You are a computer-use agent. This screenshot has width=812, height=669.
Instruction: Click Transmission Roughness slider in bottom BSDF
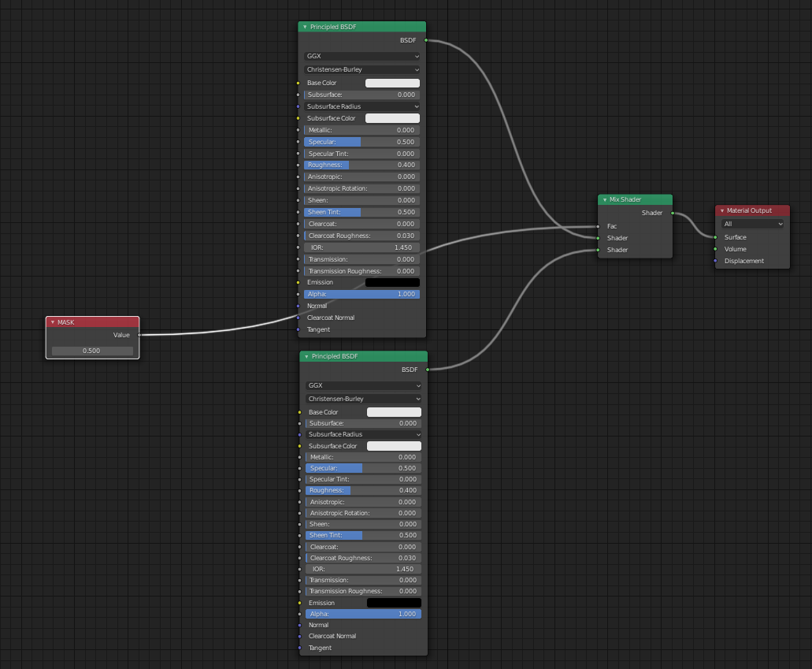pos(364,591)
